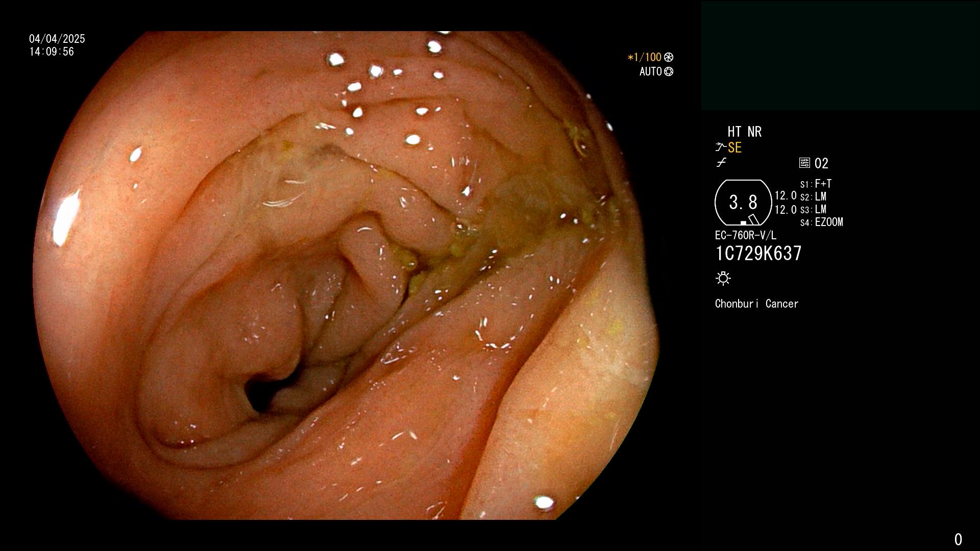Click the Chonburi Cancer facility name
Viewport: 980px width, 551px height.
(x=757, y=304)
